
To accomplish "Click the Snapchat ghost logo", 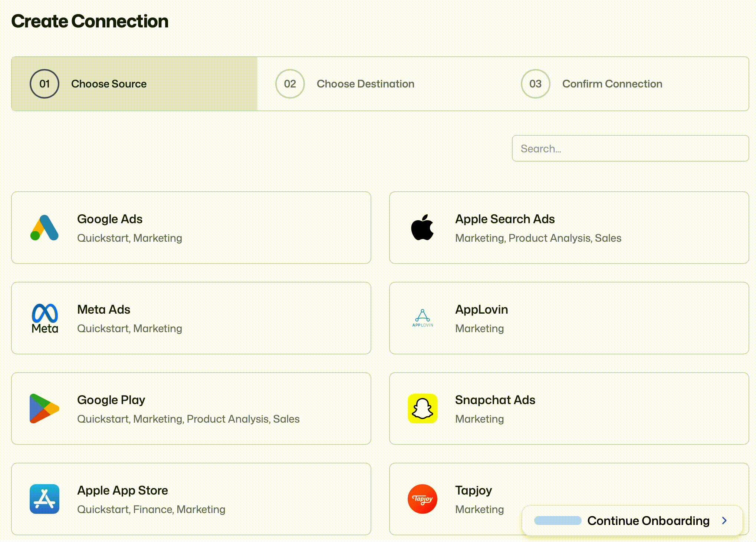I will click(423, 409).
